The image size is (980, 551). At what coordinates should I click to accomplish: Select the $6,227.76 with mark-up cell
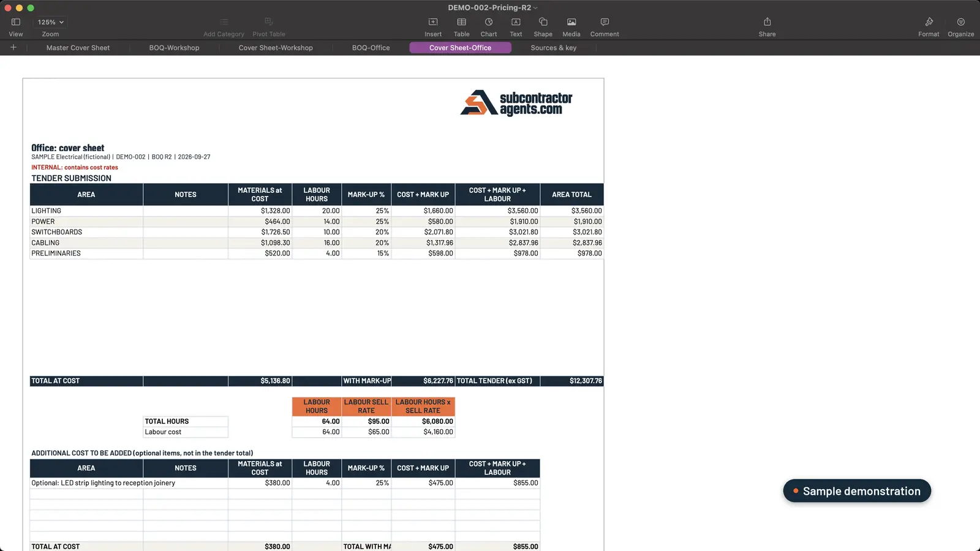[x=423, y=381]
